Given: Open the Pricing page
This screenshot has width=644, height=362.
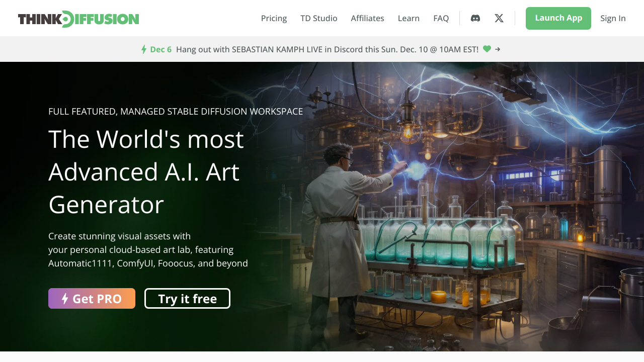Looking at the screenshot, I should [274, 18].
